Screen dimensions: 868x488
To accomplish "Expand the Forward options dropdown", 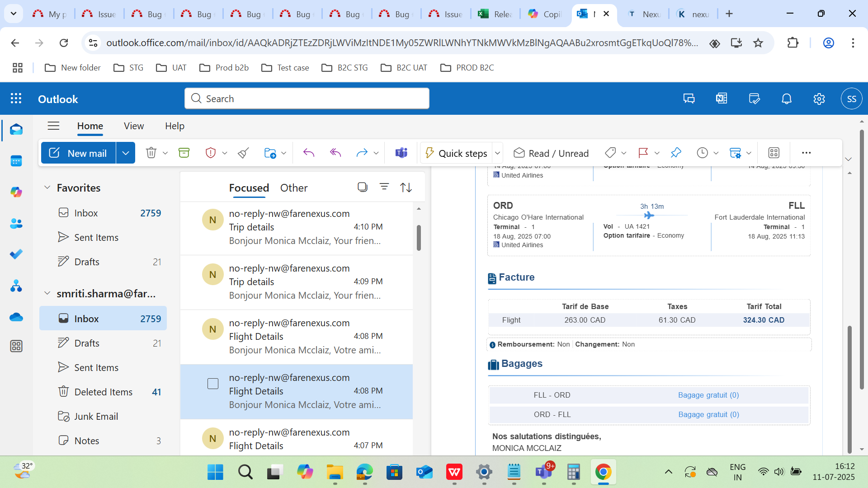I will (376, 153).
